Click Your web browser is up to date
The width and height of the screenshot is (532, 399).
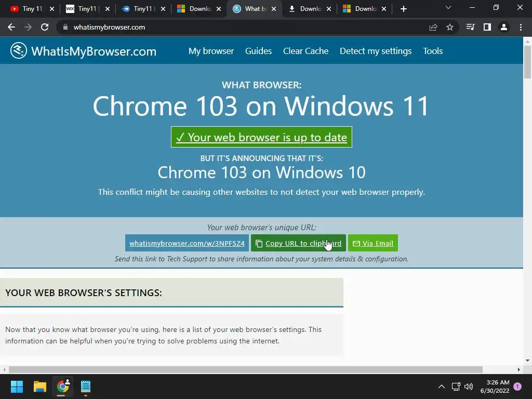click(x=261, y=137)
